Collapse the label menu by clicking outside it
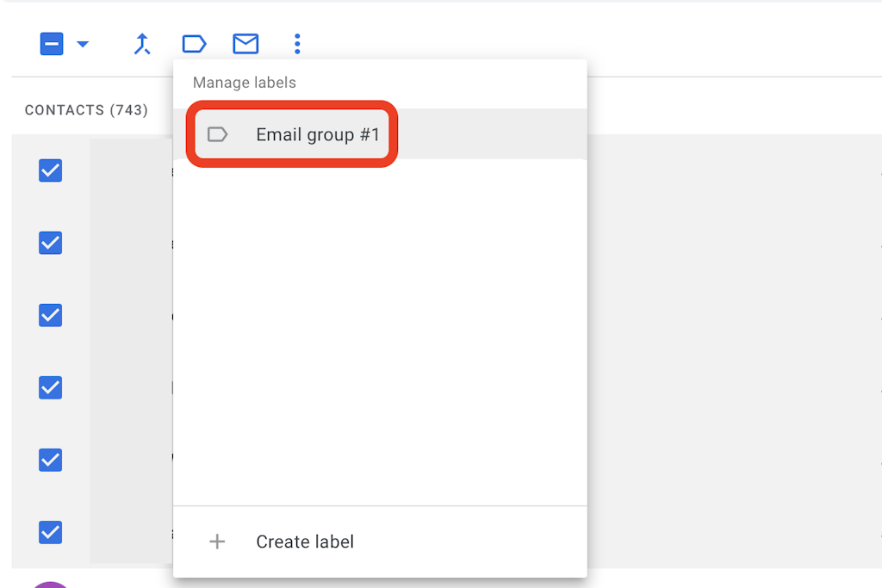This screenshot has height=588, width=882. [x=741, y=344]
